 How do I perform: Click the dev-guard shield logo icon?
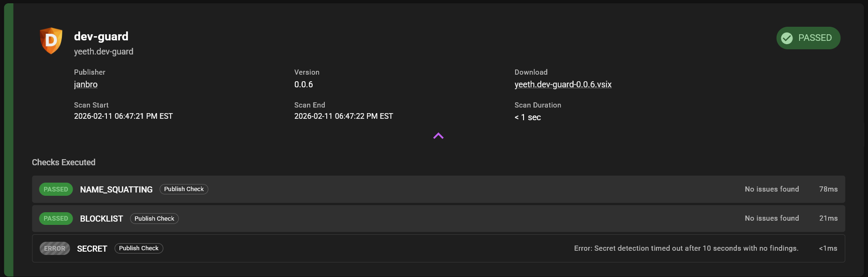pyautogui.click(x=51, y=40)
